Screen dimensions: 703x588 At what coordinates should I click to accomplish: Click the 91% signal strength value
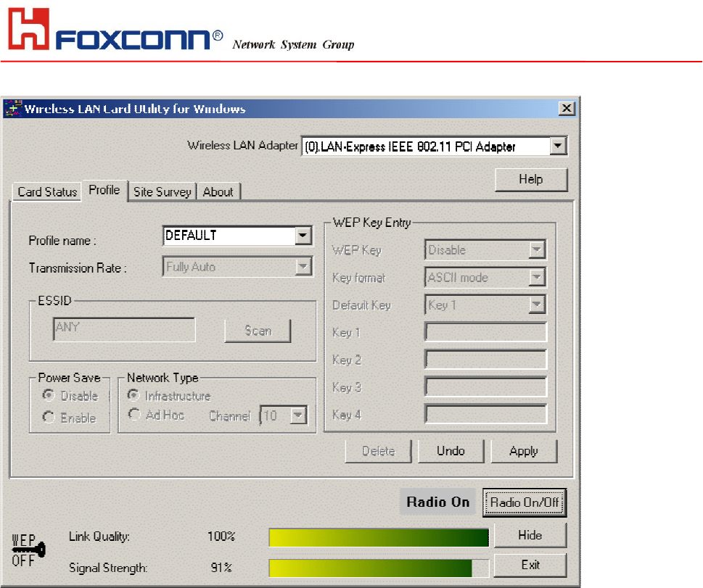[x=221, y=568]
